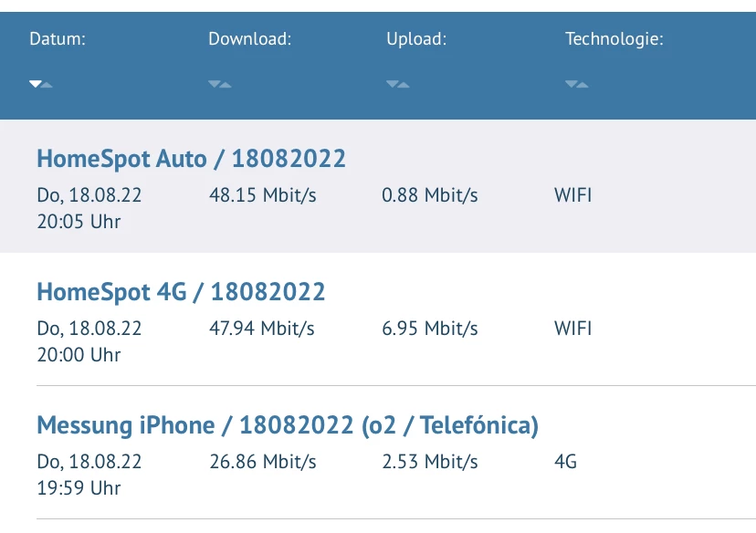The height and width of the screenshot is (533, 756).
Task: Click the 26.86 Mbit/s download value
Action: (x=263, y=462)
